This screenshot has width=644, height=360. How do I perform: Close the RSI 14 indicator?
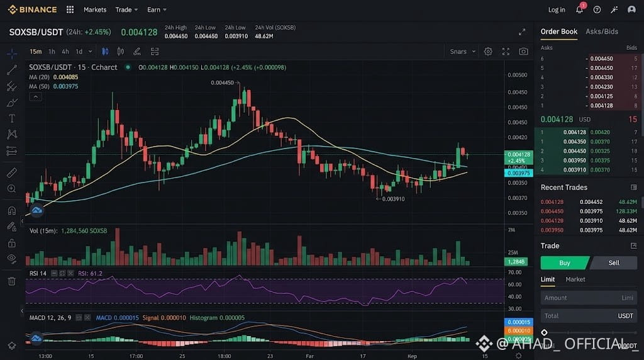coord(70,273)
